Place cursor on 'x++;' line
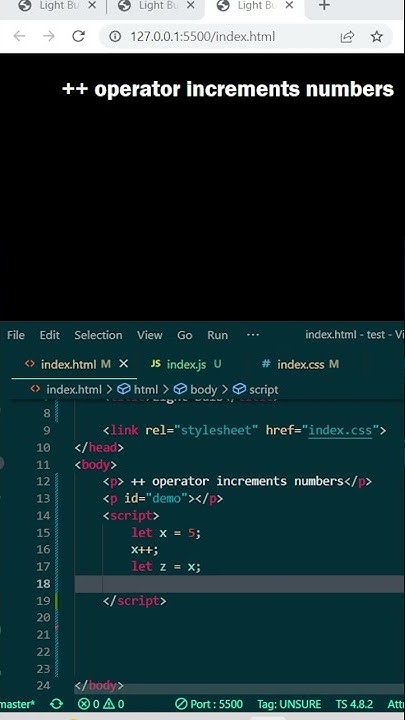Screen dimensions: 405x720 click(145, 550)
